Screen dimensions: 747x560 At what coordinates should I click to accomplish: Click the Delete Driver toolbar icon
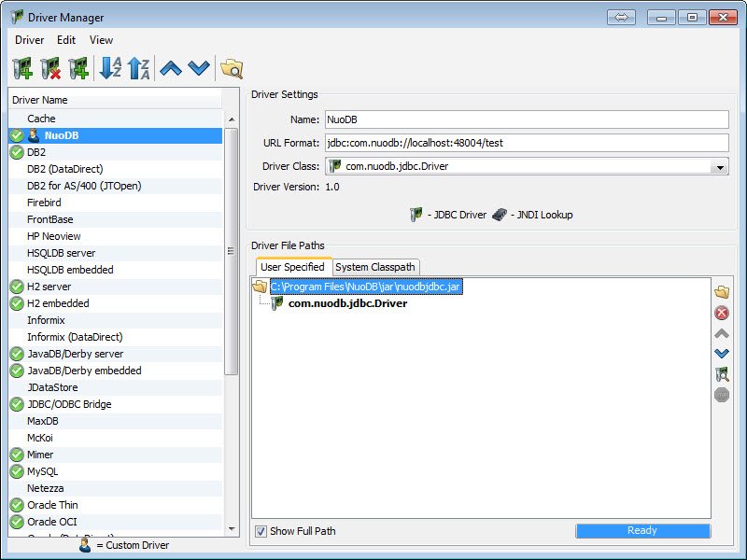(50, 68)
